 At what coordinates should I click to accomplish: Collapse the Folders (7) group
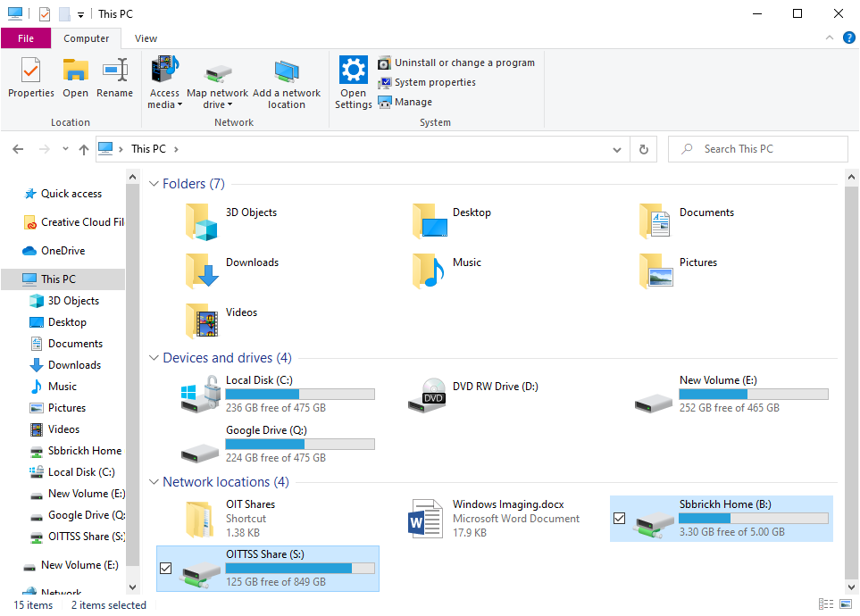[x=154, y=184]
